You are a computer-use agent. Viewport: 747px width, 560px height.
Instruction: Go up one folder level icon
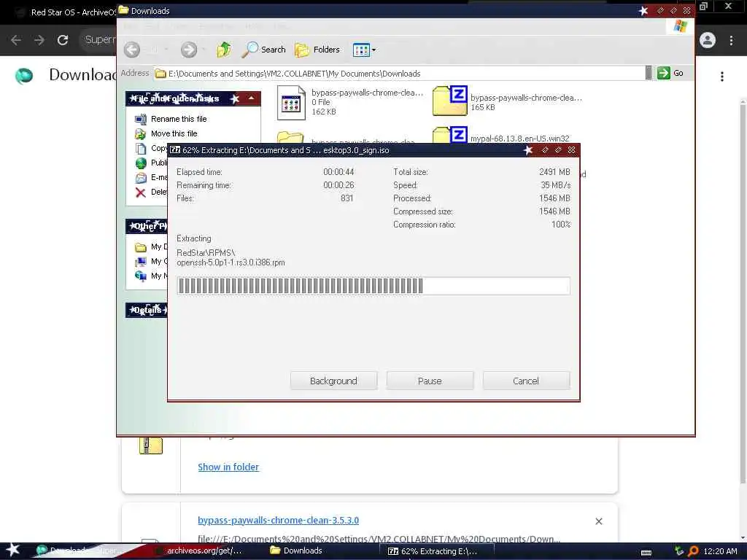224,49
